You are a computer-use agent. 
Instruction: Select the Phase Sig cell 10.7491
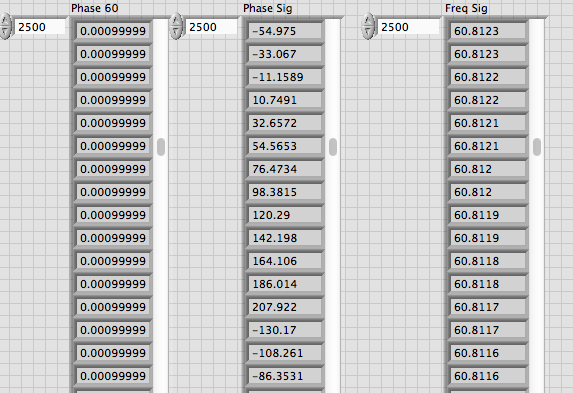point(285,100)
